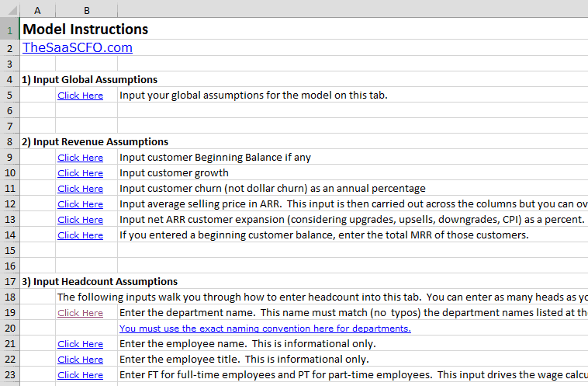Select row 8 header

click(x=10, y=142)
